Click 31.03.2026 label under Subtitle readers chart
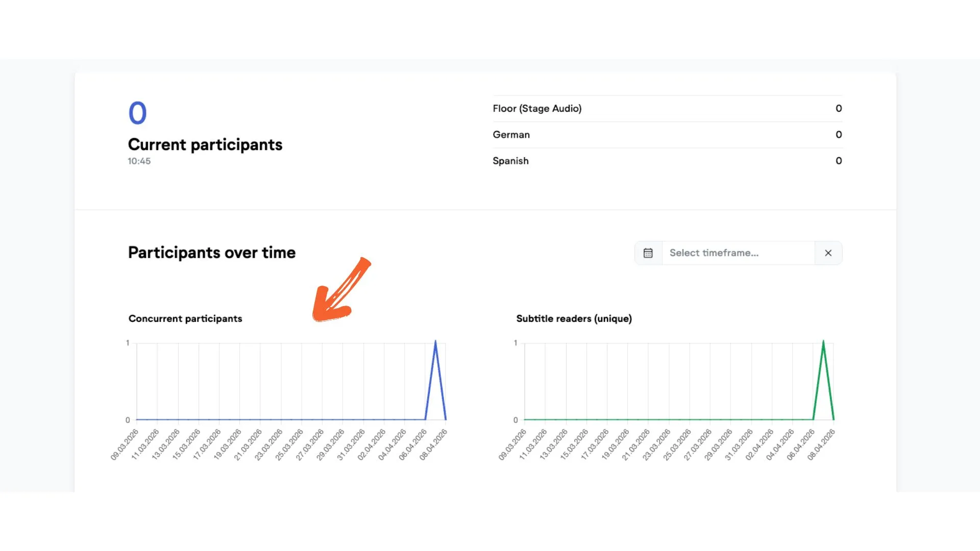Screen dimensions: 980x551 739,445
